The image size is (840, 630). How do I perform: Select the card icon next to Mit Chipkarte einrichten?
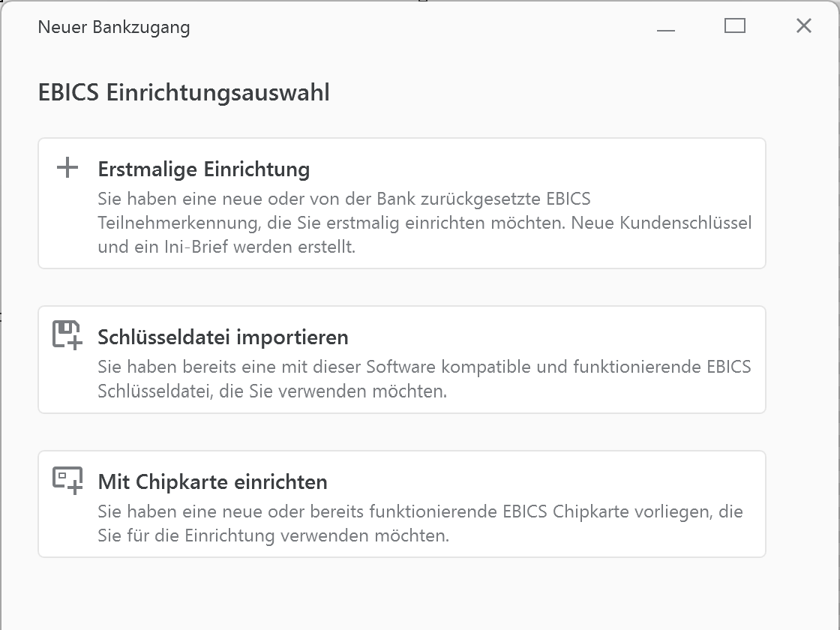point(68,481)
